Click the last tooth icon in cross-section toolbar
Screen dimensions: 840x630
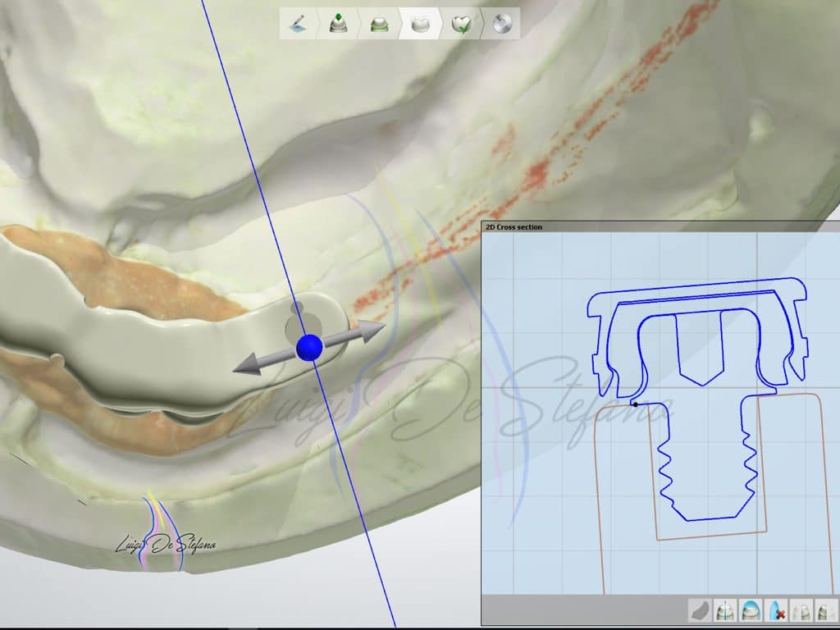pyautogui.click(x=824, y=611)
